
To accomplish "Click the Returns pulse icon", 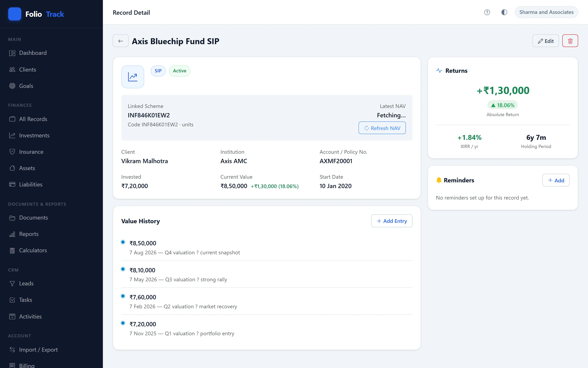I will point(439,71).
